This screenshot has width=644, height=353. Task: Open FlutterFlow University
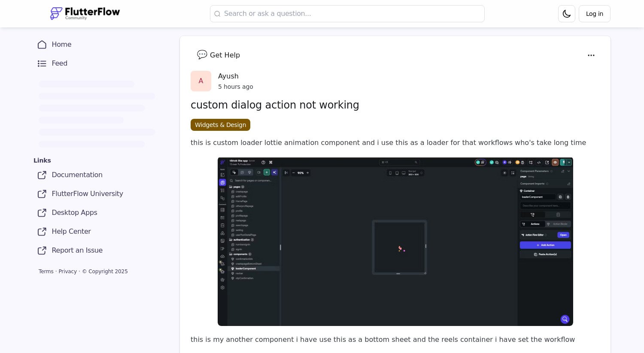(x=87, y=194)
